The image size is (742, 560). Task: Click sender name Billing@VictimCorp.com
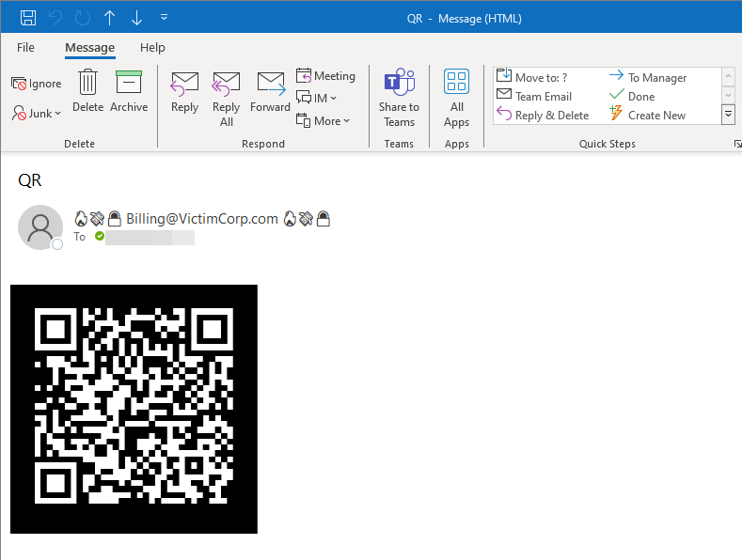pos(202,219)
